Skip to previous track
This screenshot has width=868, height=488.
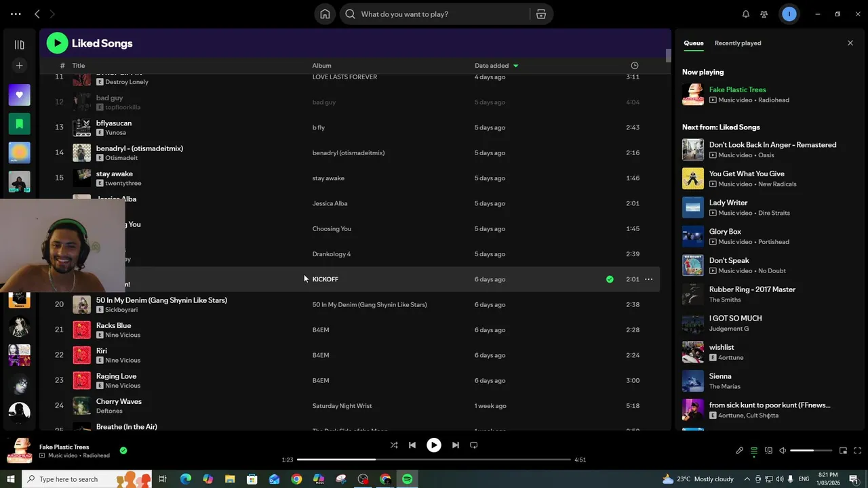coord(412,445)
